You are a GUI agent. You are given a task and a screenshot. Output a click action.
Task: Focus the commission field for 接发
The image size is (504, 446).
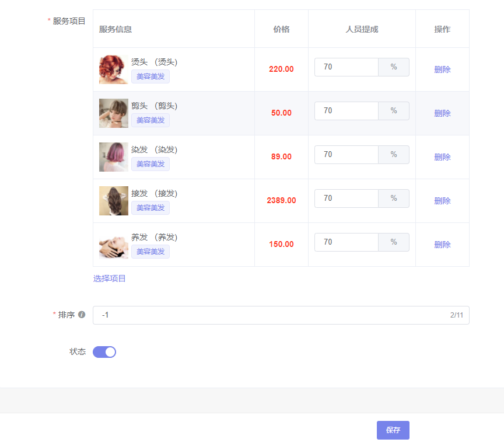point(346,198)
